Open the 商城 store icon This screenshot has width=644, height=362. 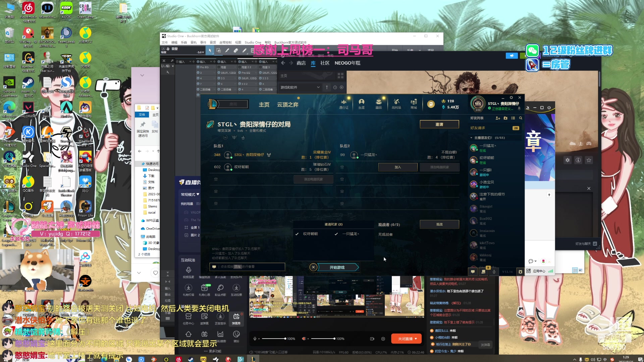click(414, 104)
